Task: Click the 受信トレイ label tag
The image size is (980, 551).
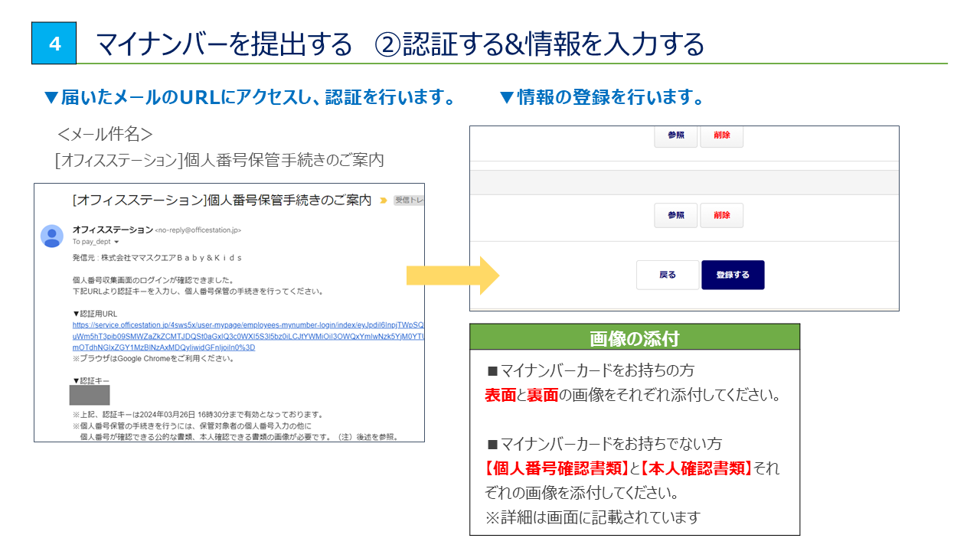Action: 409,201
